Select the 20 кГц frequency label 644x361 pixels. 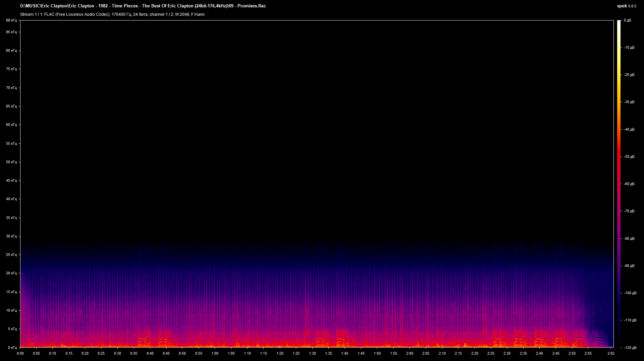pos(11,273)
